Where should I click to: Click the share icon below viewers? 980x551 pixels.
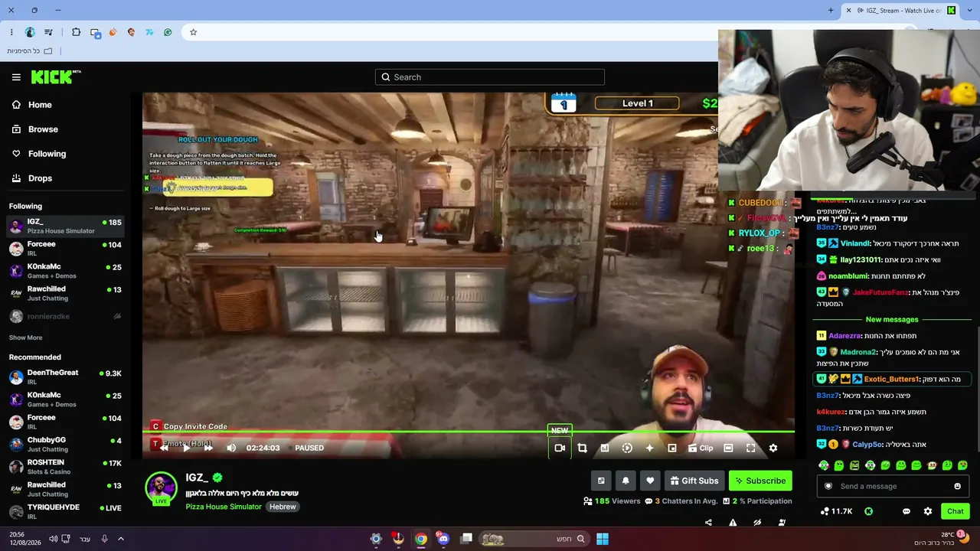point(708,523)
